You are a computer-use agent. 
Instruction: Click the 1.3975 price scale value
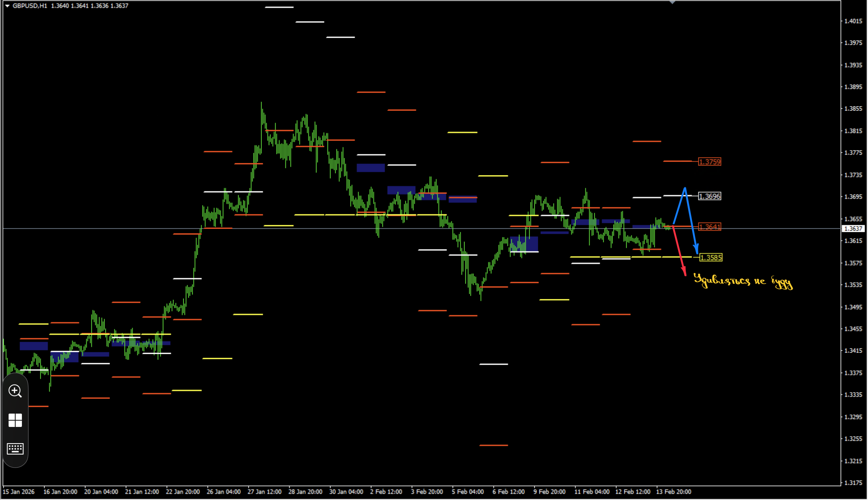853,43
